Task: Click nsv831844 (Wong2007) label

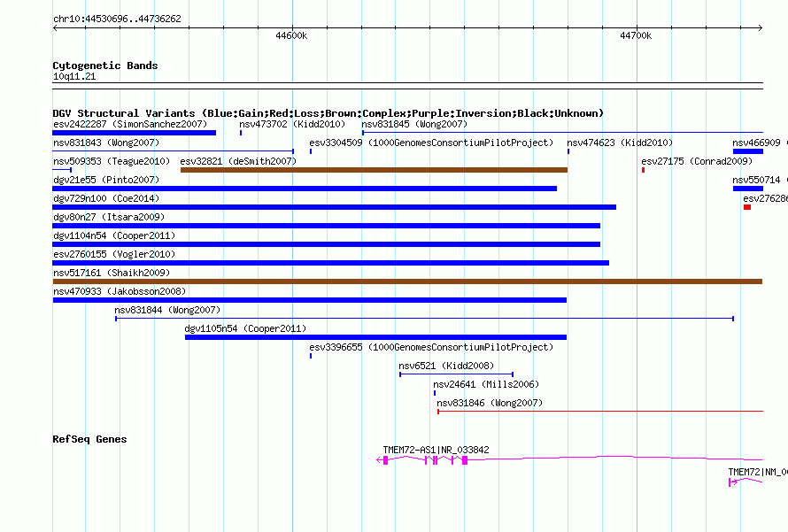Action: click(x=167, y=310)
